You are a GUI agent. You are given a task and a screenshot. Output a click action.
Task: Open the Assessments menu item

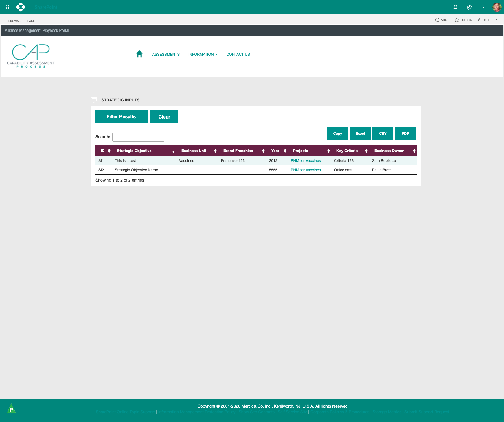[x=166, y=54]
